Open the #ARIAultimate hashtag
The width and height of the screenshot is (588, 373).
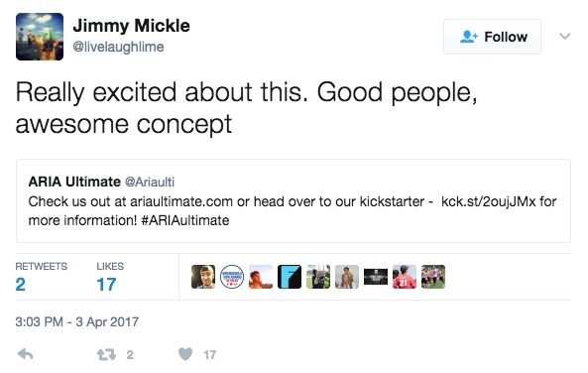click(x=185, y=220)
